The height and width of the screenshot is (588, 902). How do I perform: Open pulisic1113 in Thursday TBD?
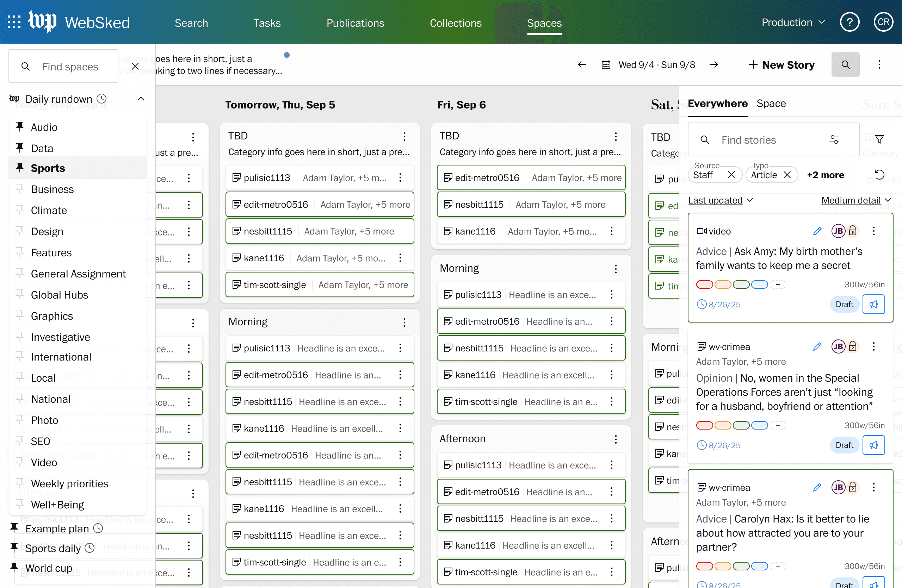[x=320, y=177]
